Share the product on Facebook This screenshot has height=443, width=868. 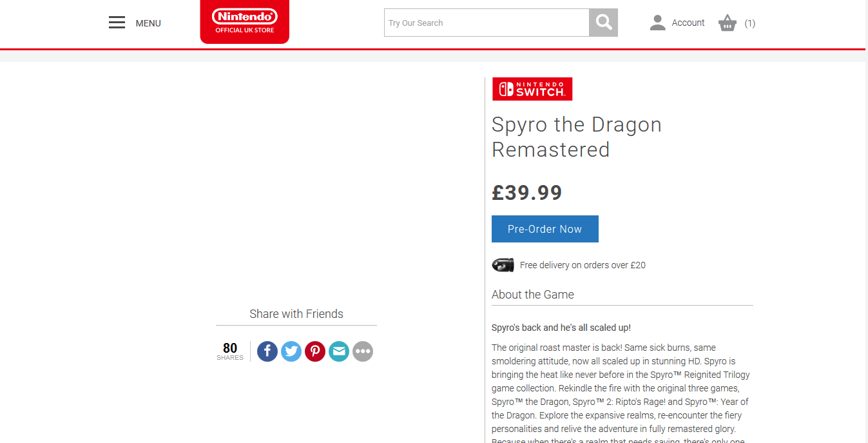coord(267,351)
